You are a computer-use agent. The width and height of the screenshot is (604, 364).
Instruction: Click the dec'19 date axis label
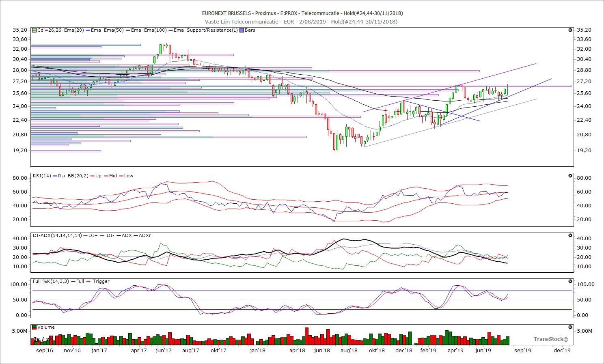tap(562, 350)
